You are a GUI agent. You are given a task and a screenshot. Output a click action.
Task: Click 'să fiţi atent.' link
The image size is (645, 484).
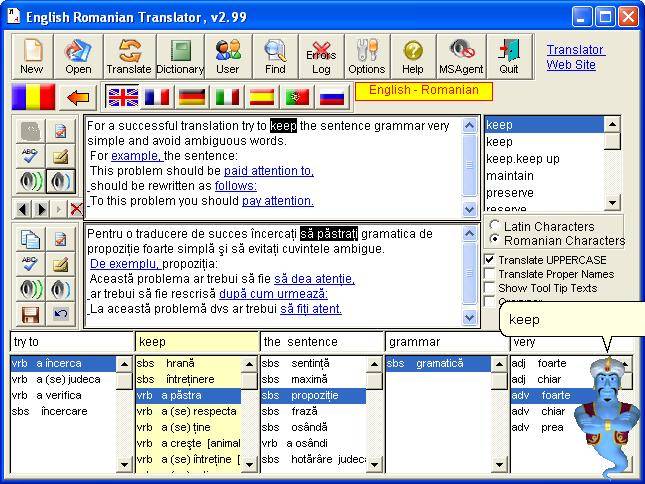311,309
